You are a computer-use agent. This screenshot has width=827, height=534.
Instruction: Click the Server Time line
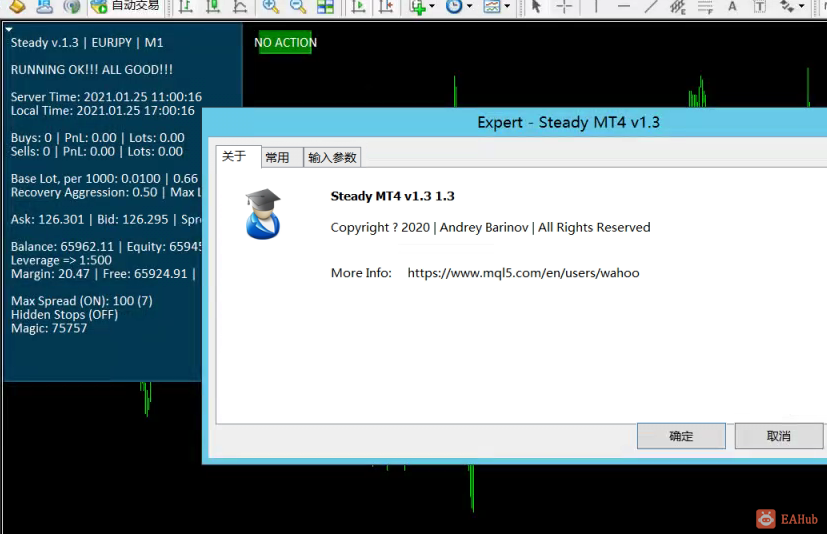pos(106,97)
